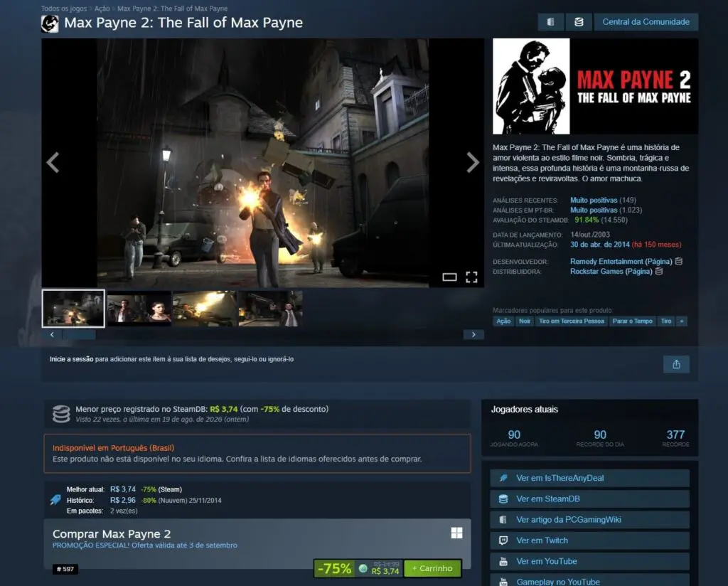Open last update date 30 de abr. de 2014
Viewport: 728px width, 586px height.
(600, 244)
